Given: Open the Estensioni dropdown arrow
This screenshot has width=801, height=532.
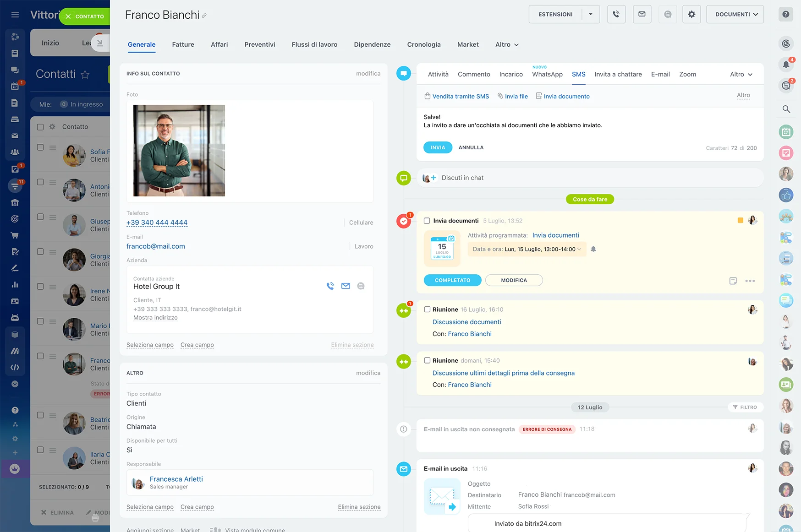Looking at the screenshot, I should [x=591, y=14].
